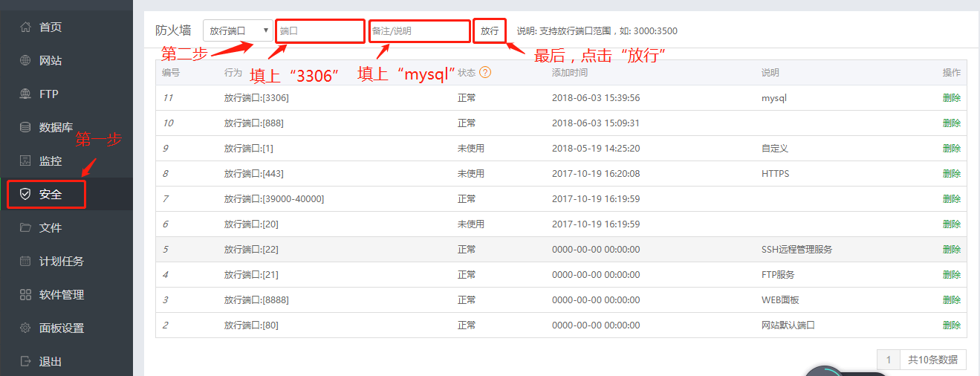Click the gear icon beside 面板设置
980x376 pixels.
[x=25, y=328]
